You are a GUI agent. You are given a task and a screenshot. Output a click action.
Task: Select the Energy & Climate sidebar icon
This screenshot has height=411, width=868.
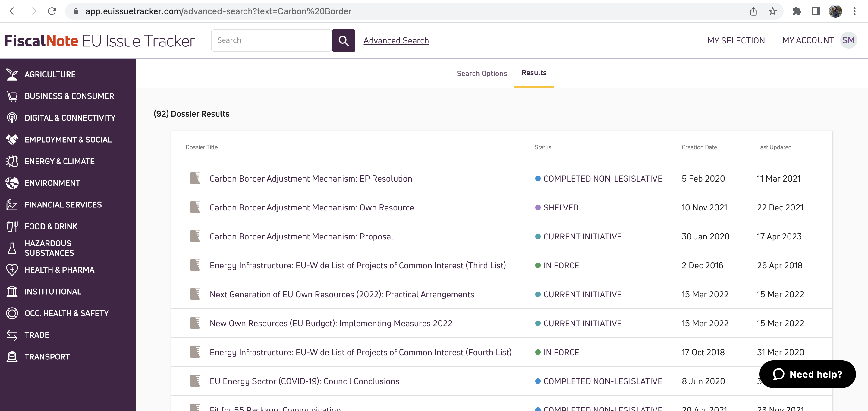(12, 162)
